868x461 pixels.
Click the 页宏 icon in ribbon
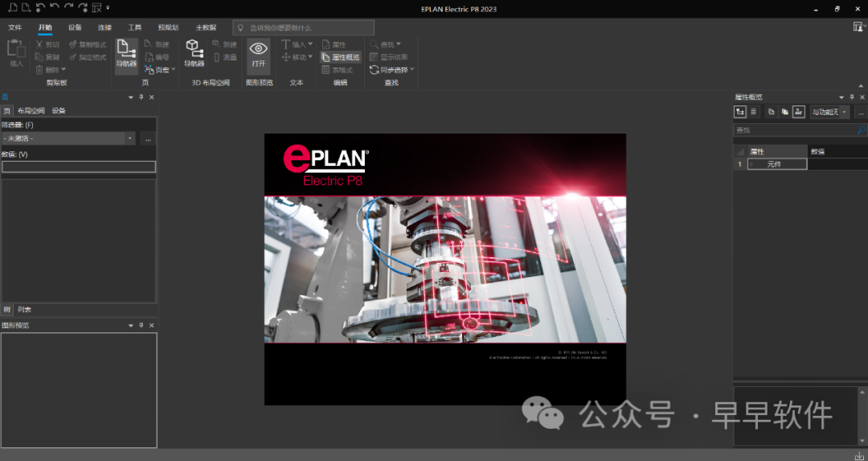(x=149, y=70)
